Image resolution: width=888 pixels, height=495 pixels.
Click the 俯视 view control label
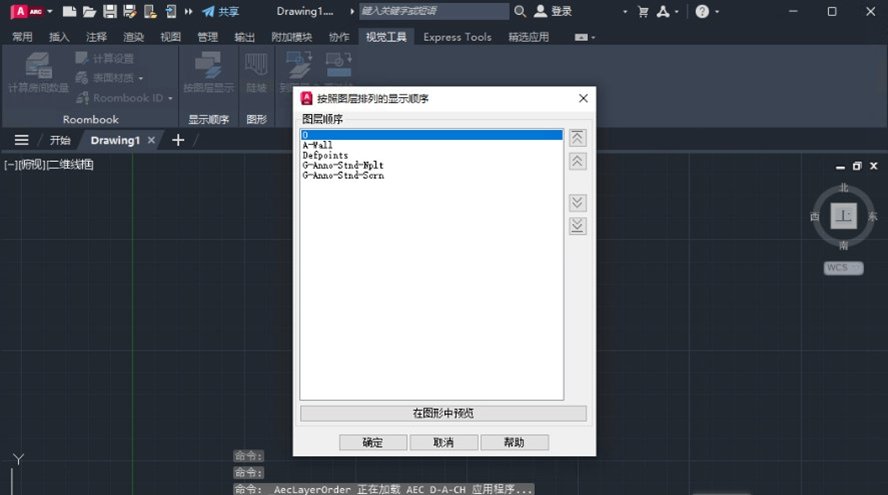[31, 165]
